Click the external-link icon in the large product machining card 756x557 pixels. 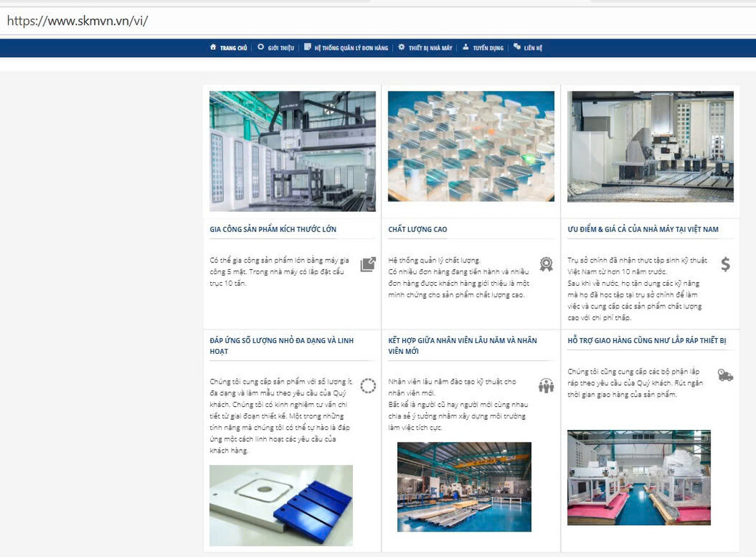coord(368,264)
